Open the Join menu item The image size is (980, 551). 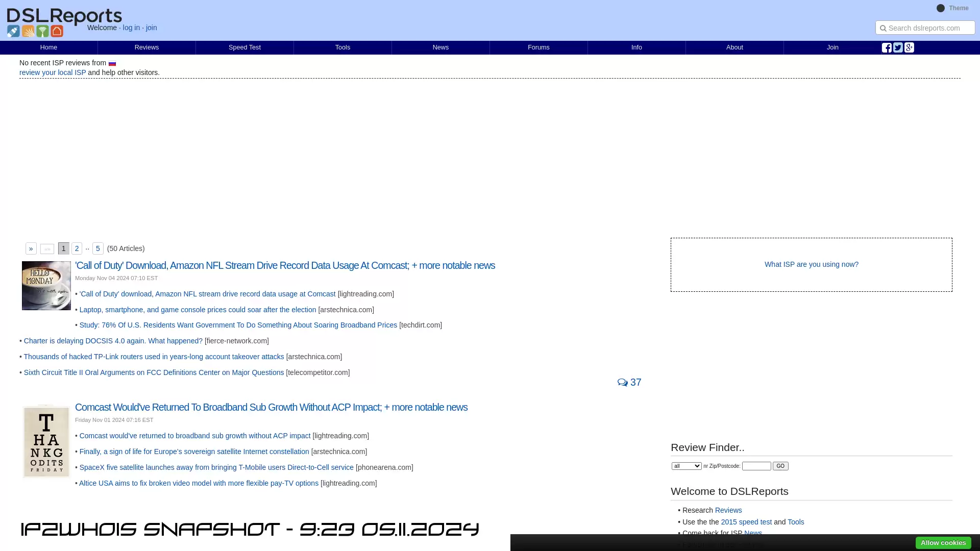point(832,47)
